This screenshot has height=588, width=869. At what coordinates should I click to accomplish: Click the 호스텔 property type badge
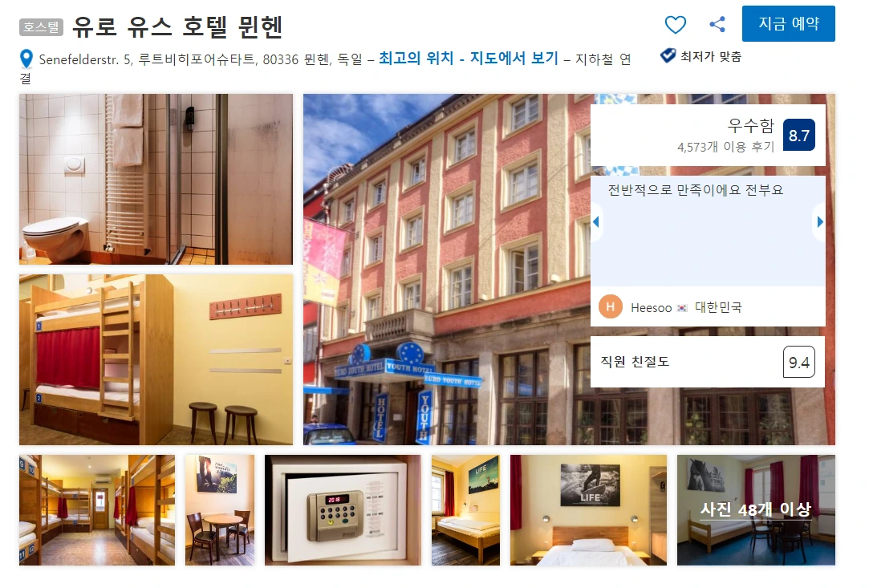point(41,27)
